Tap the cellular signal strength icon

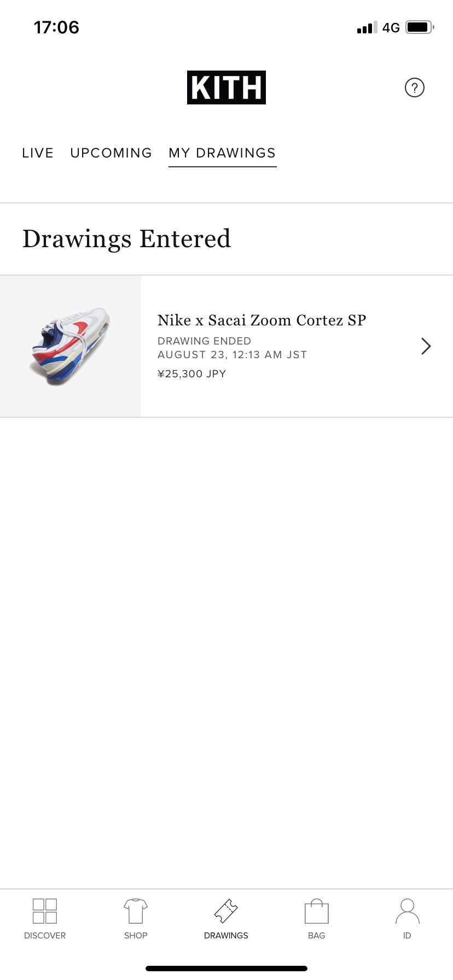(x=367, y=28)
